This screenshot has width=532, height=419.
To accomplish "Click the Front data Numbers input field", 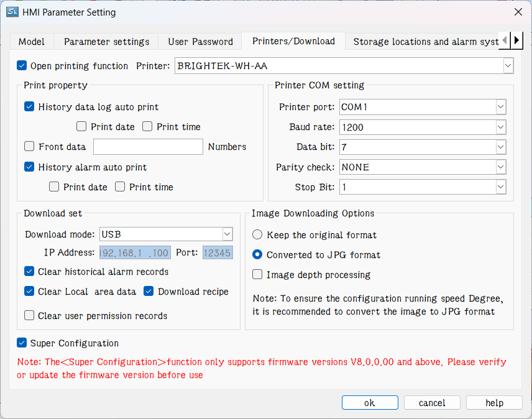I will [148, 147].
